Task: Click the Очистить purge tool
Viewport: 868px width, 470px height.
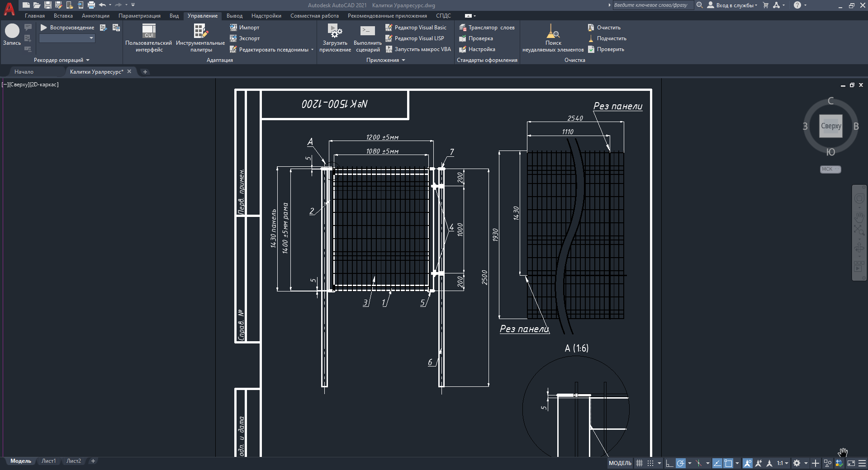Action: coord(604,28)
